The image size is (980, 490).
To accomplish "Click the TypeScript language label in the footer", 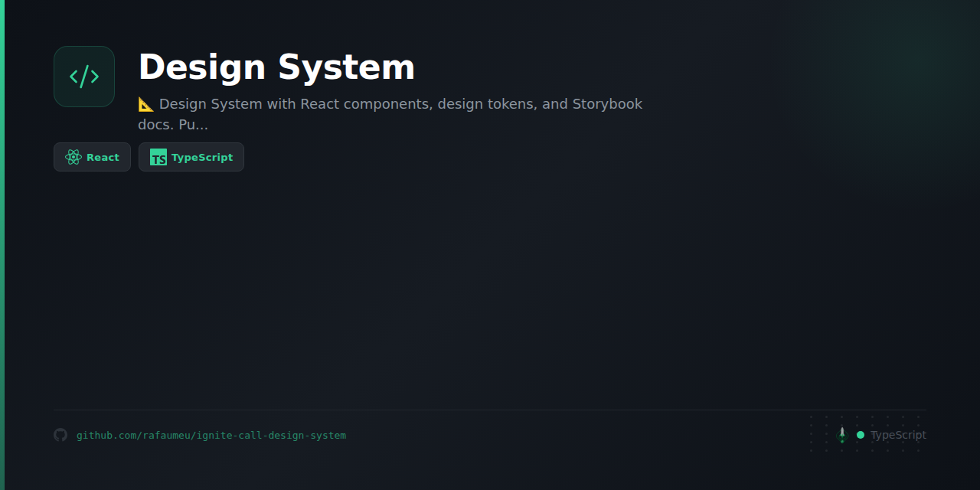I will point(898,435).
